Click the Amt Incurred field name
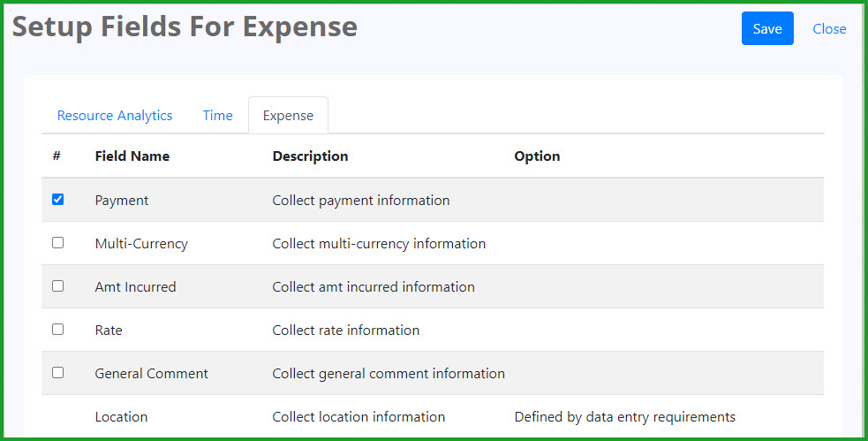Viewport: 868px width, 441px height. pyautogui.click(x=136, y=286)
